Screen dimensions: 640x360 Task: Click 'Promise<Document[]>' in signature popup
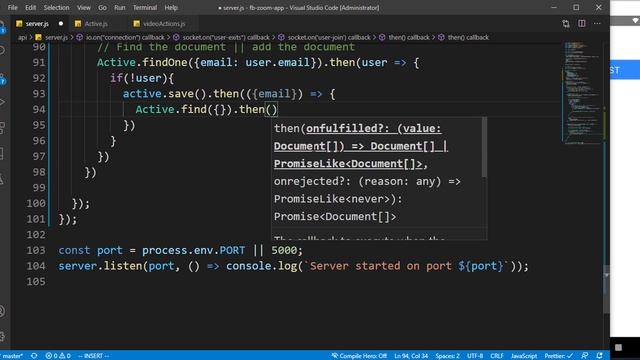(x=335, y=216)
